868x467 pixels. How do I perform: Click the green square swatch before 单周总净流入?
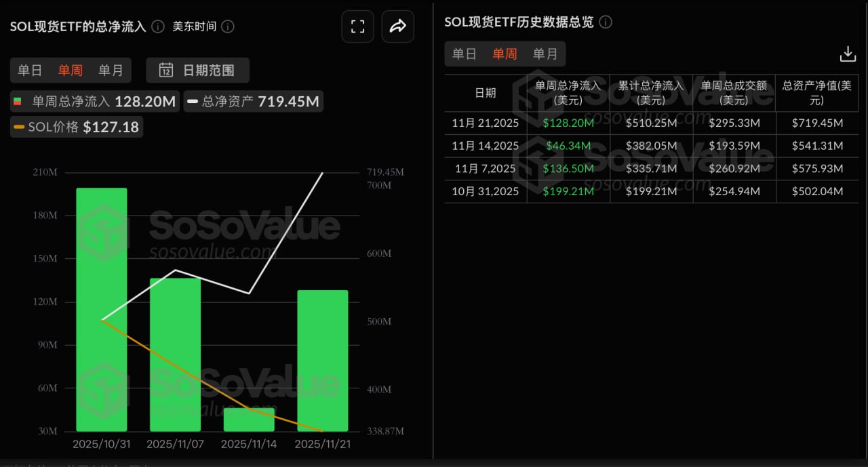click(x=17, y=101)
